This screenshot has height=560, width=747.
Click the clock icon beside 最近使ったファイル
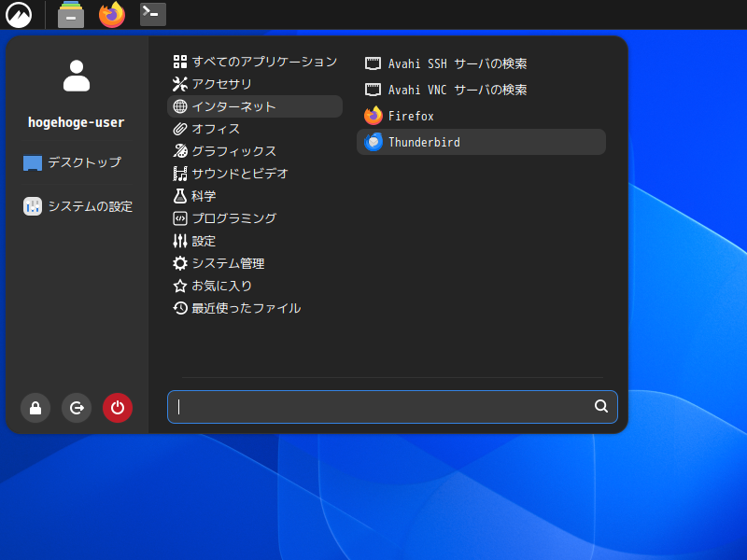coord(180,308)
